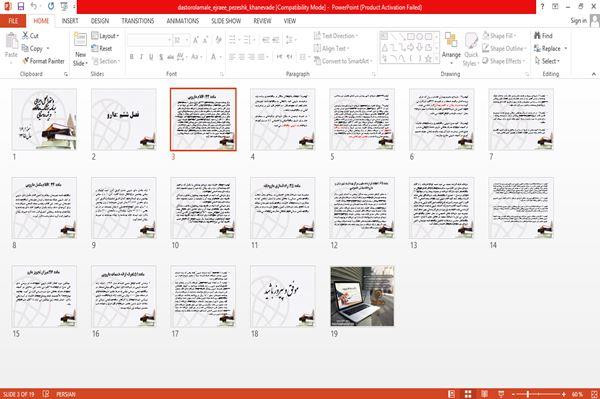This screenshot has width=600, height=399.
Task: Click the Save icon in quick access toolbar
Action: point(21,6)
